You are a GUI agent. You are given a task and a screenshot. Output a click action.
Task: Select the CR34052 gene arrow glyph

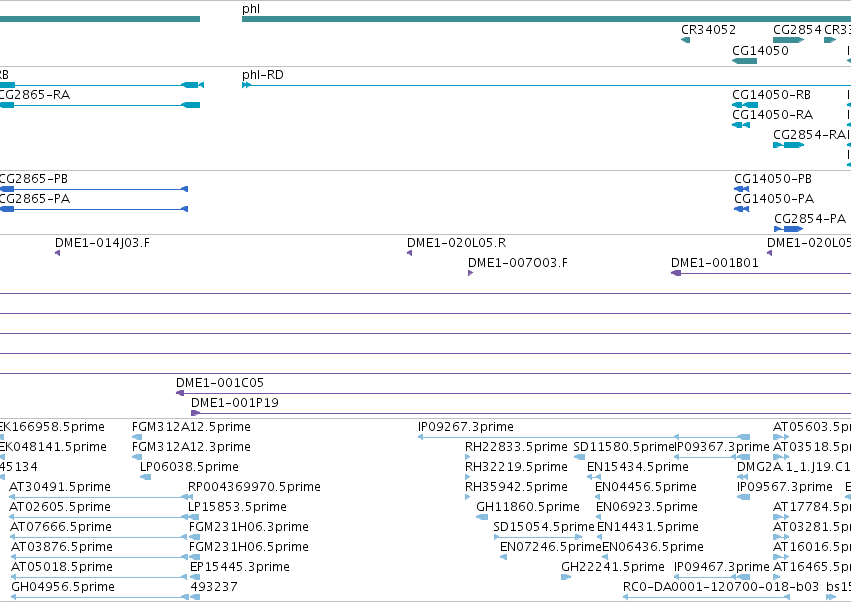[685, 40]
